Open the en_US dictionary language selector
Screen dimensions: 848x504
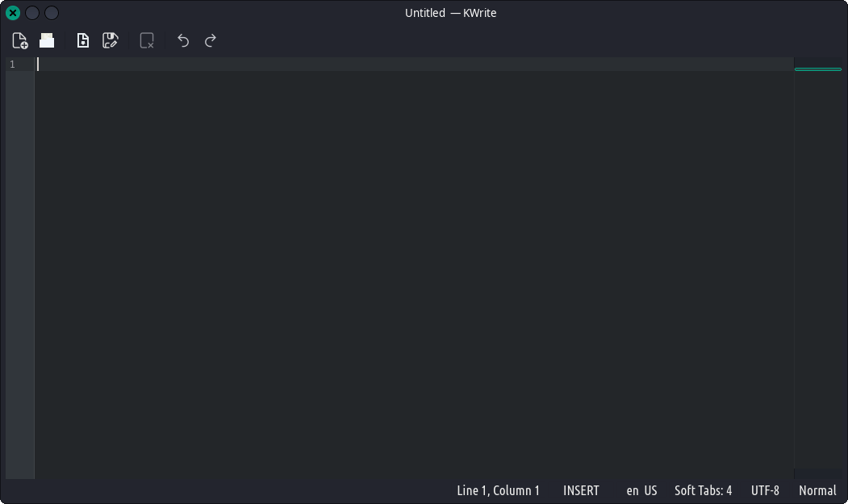(x=641, y=490)
